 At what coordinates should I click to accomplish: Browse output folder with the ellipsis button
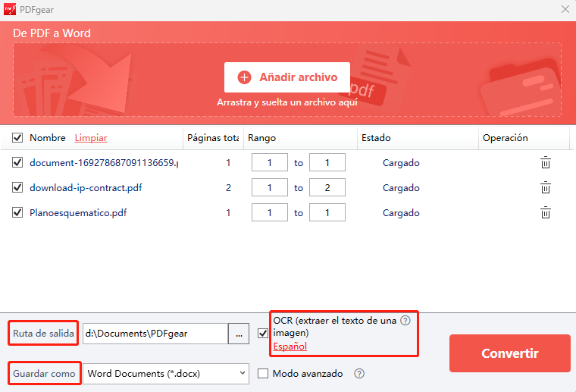click(x=239, y=334)
